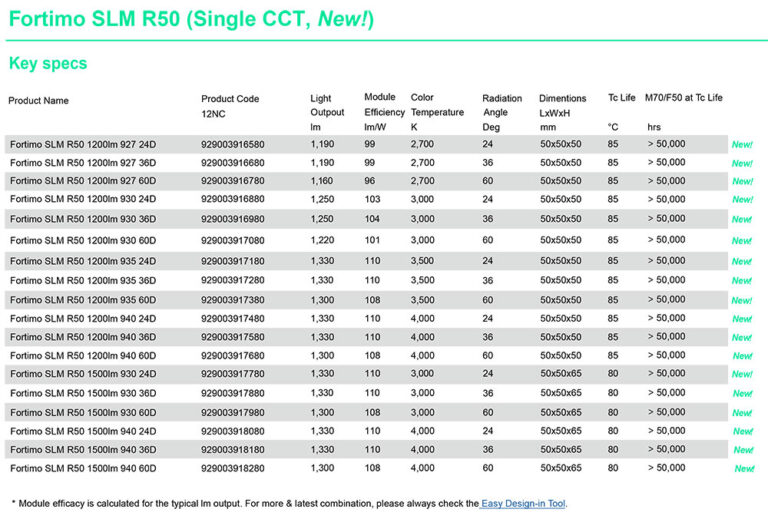Click the Radiation Angle column header
Image resolution: width=768 pixels, height=519 pixels.
502,112
